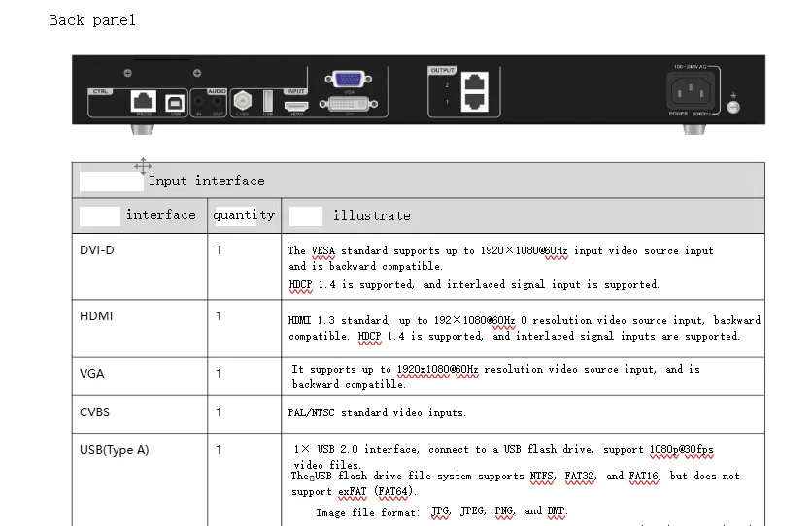The image size is (812, 526).
Task: Click the Input interface table header
Action: [206, 181]
